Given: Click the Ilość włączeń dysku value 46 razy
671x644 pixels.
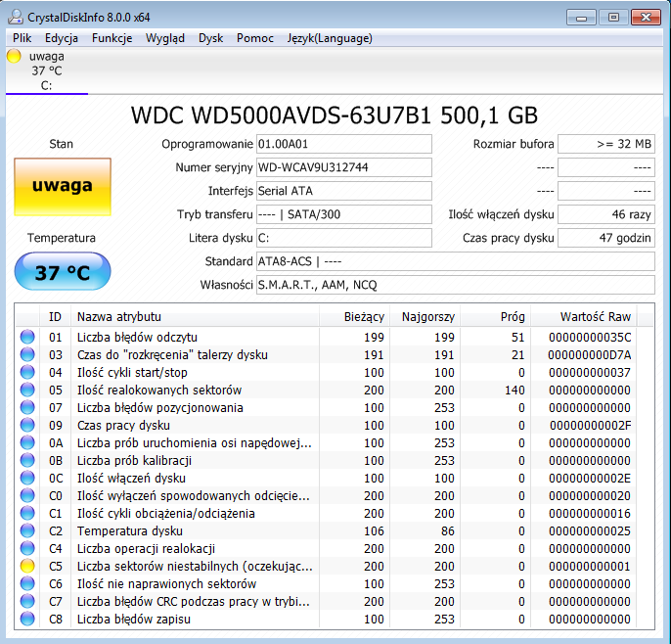Looking at the screenshot, I should tap(606, 214).
